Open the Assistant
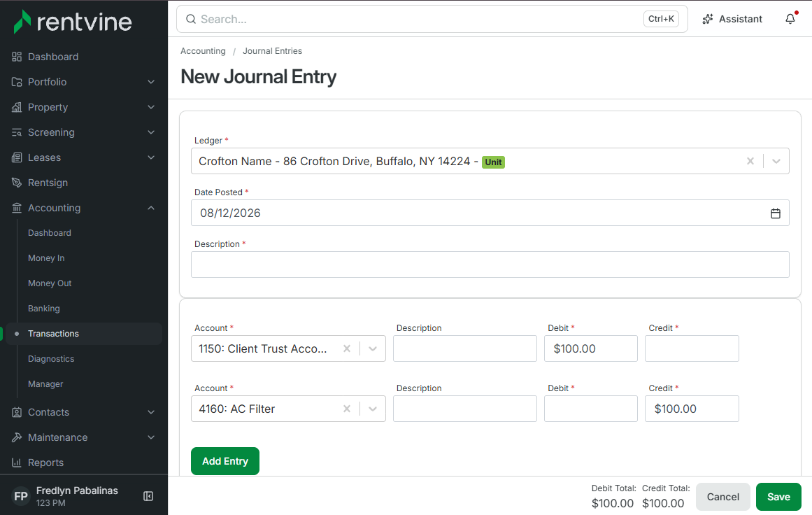812x515 pixels. pyautogui.click(x=732, y=19)
